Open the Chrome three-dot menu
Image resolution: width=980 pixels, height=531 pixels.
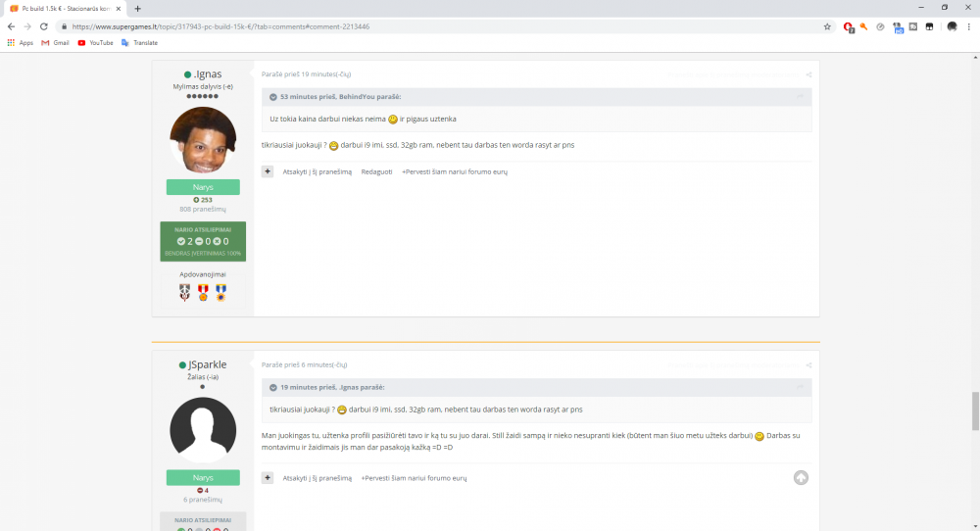969,26
